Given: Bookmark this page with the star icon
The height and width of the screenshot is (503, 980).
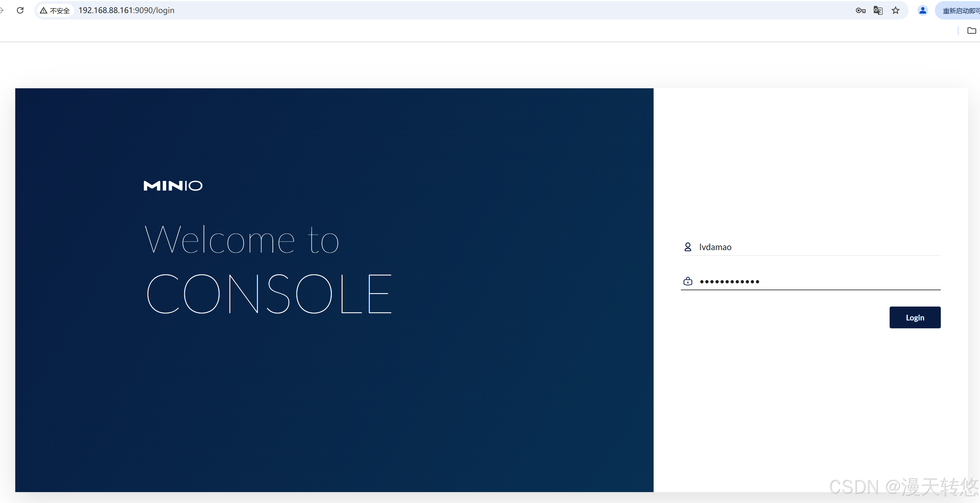Looking at the screenshot, I should coord(896,10).
